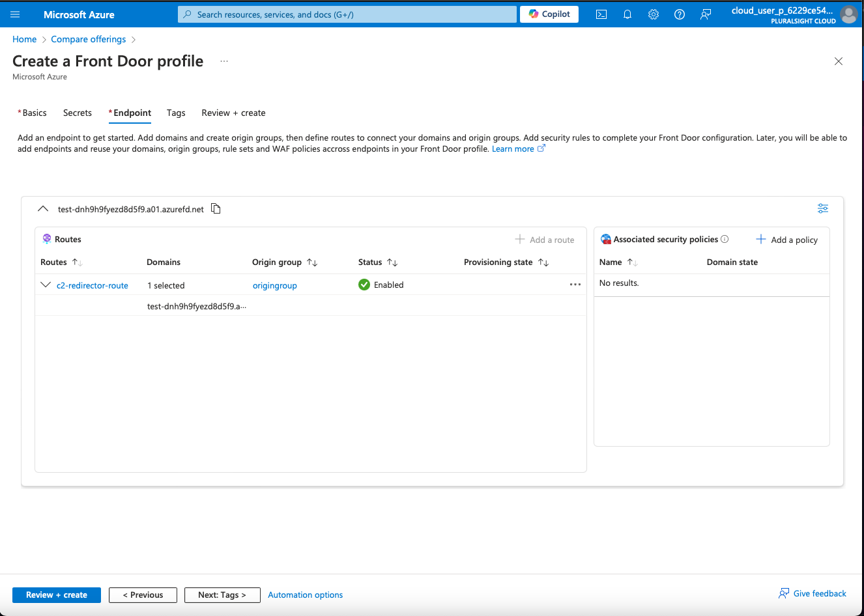Image resolution: width=864 pixels, height=616 pixels.
Task: Open the user account avatar menu
Action: click(x=848, y=14)
